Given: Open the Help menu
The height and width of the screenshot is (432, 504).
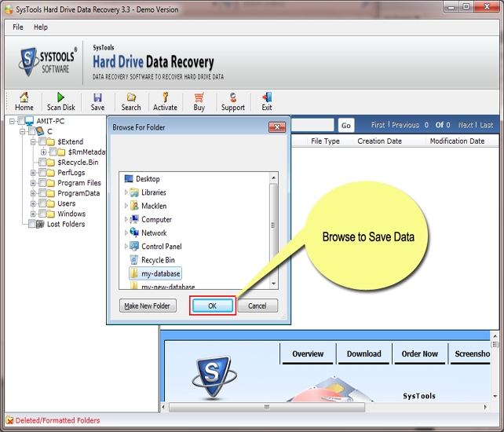Looking at the screenshot, I should 41,27.
